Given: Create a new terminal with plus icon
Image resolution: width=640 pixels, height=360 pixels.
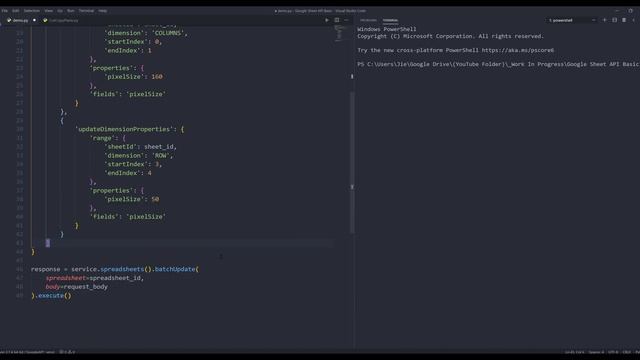Looking at the screenshot, I should point(604,20).
